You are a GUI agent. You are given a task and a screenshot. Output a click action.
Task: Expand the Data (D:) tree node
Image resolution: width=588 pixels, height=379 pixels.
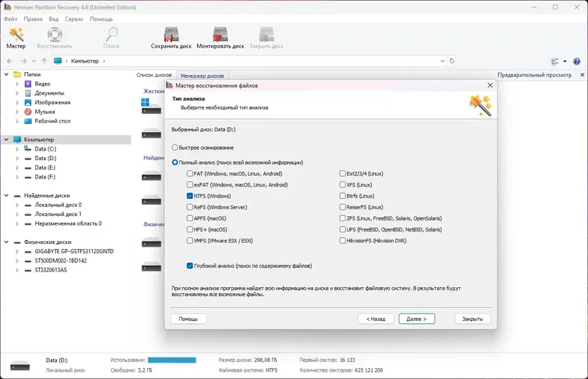pos(17,158)
